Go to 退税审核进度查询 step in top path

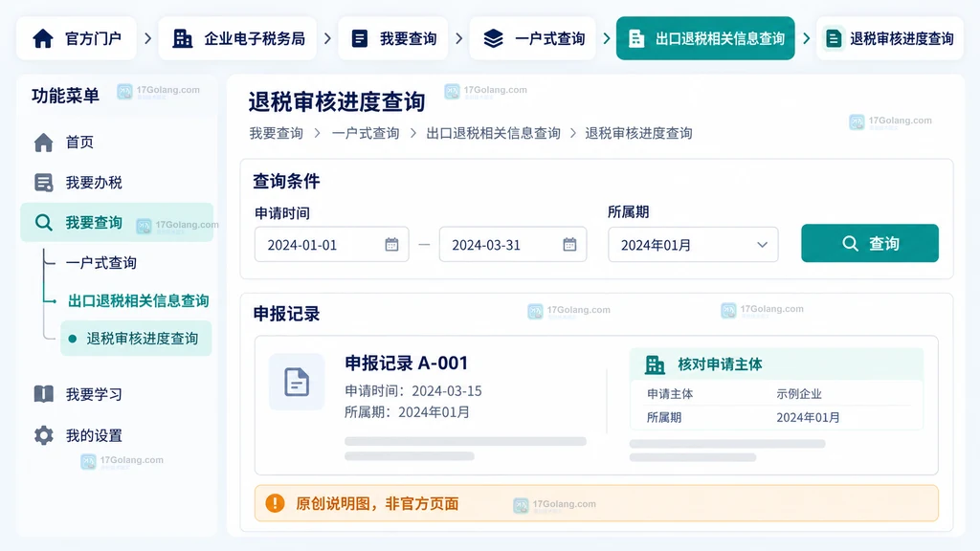[890, 38]
